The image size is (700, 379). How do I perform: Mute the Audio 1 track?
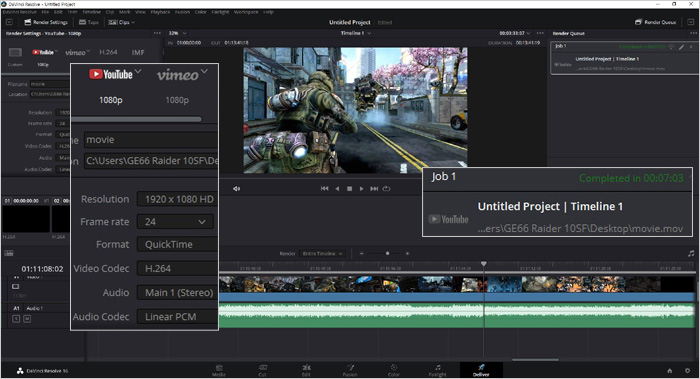[27, 319]
